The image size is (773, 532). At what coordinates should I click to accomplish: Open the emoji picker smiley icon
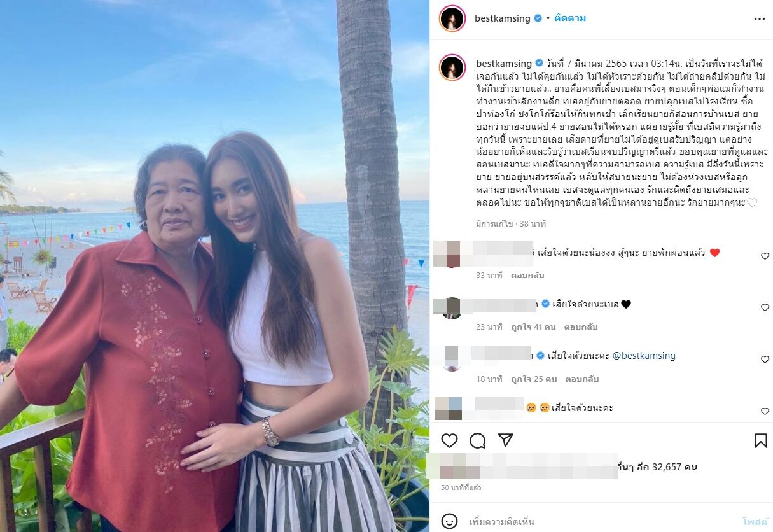[449, 521]
